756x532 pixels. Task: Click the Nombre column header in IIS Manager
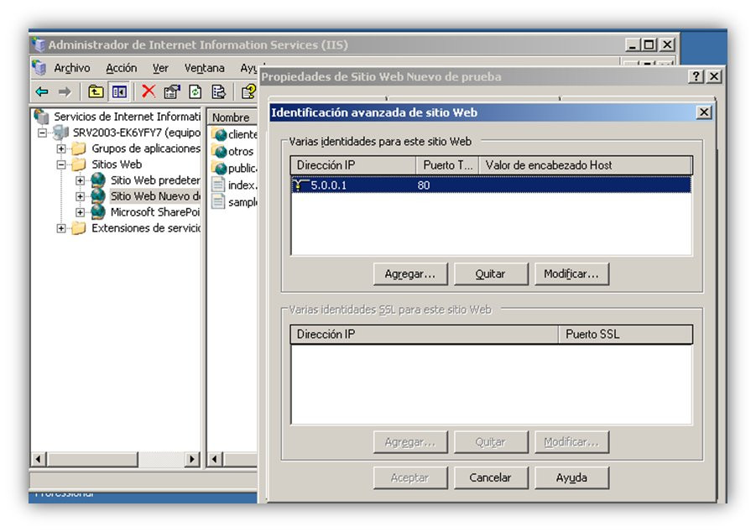tap(233, 117)
